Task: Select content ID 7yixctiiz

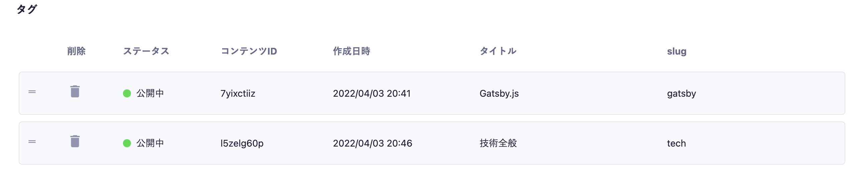Action: (238, 93)
